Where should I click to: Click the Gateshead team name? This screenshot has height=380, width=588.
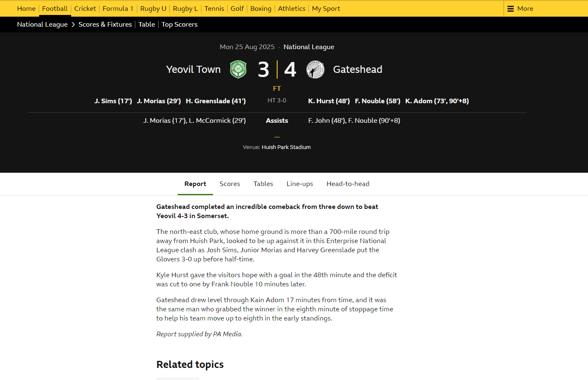[358, 70]
